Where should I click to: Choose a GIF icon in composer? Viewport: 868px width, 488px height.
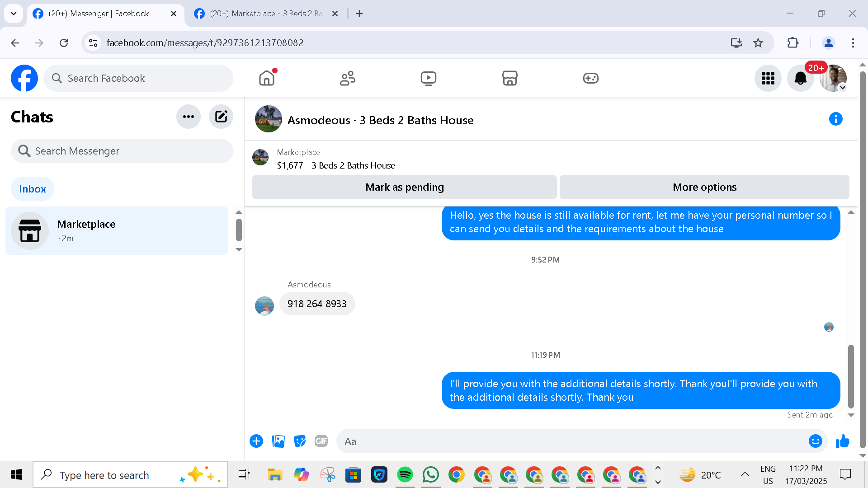(x=321, y=441)
